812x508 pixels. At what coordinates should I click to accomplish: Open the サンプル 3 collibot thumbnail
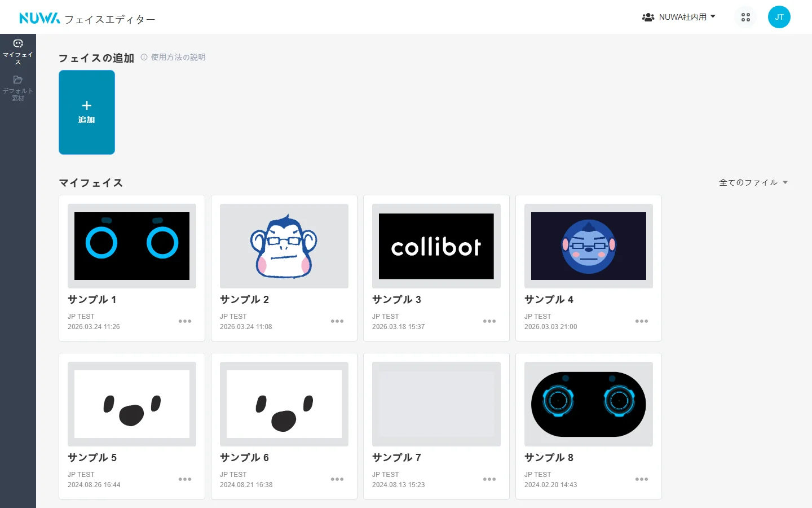(x=436, y=246)
